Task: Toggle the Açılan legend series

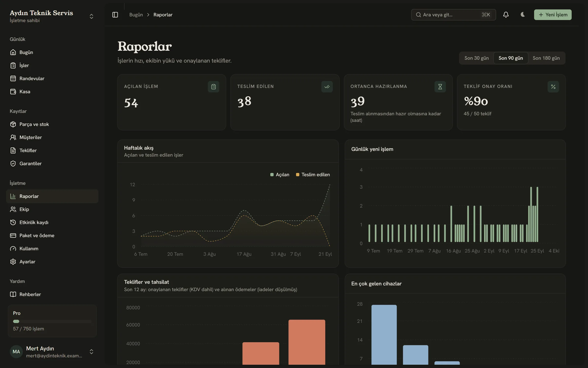Action: 280,175
